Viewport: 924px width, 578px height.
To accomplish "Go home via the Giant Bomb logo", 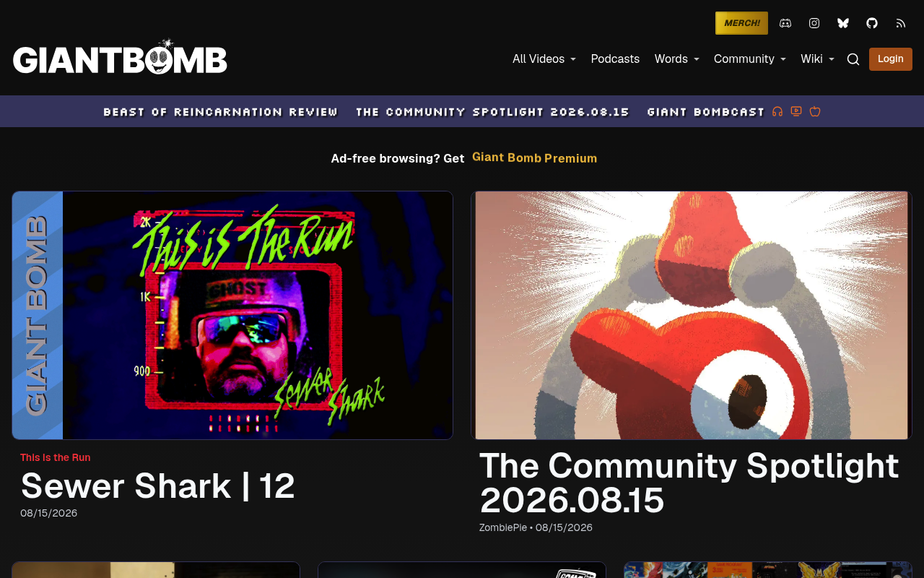I will point(120,58).
